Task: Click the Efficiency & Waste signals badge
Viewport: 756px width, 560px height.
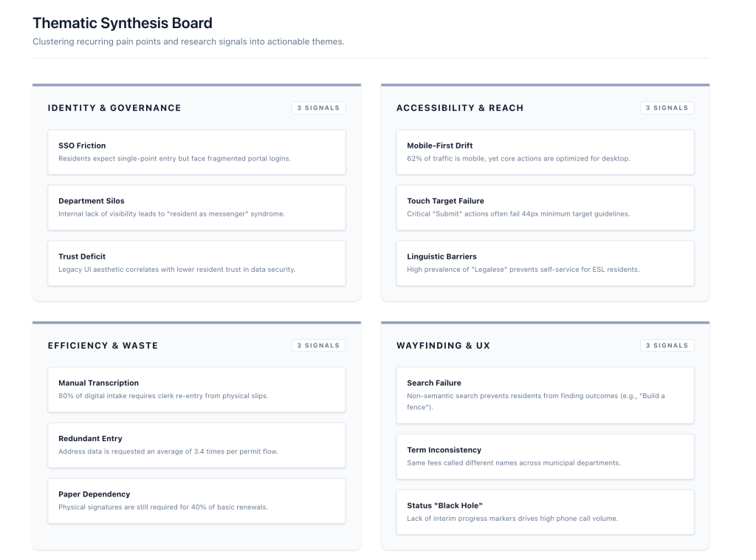Action: (318, 345)
